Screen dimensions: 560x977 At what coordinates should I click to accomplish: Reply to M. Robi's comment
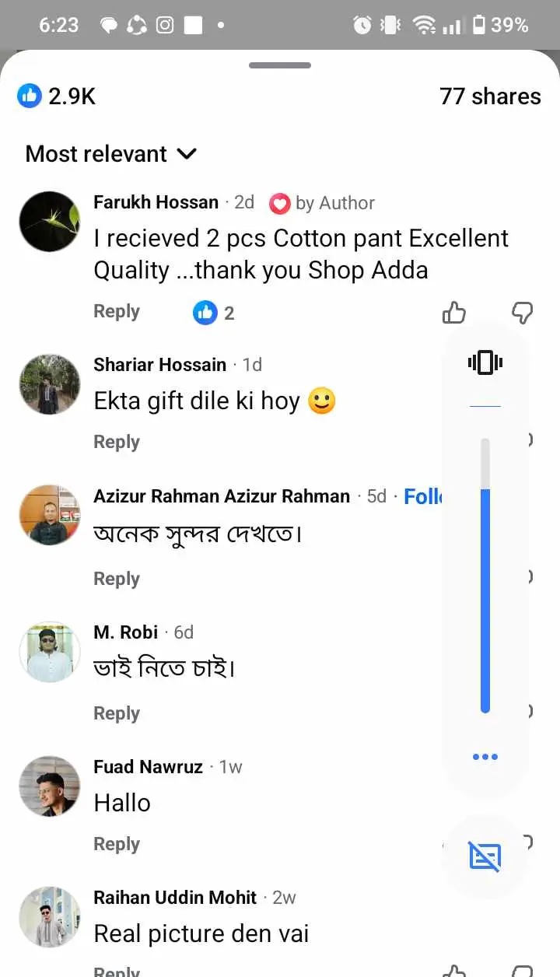click(x=117, y=713)
